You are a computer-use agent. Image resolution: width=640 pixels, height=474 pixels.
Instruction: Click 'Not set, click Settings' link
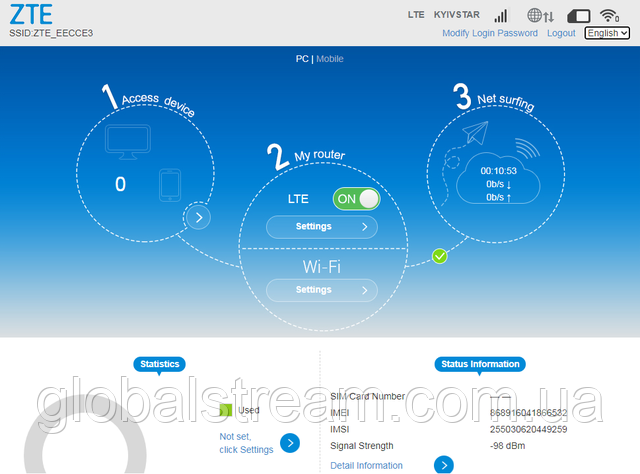pos(246,443)
